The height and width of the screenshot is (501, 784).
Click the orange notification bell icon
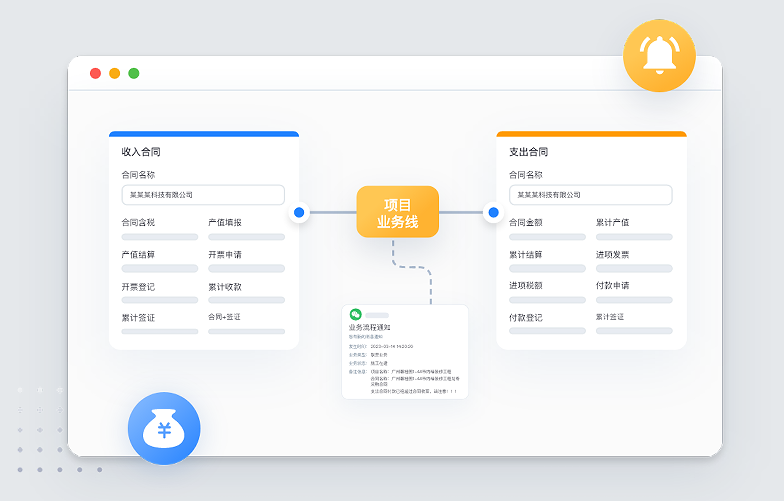[658, 55]
